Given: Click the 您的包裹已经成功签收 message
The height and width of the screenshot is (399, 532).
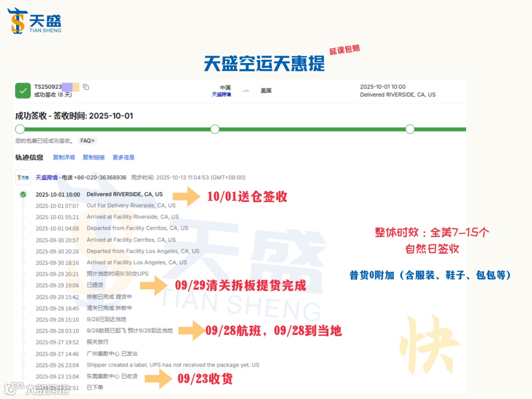Looking at the screenshot, I should pyautogui.click(x=44, y=141).
